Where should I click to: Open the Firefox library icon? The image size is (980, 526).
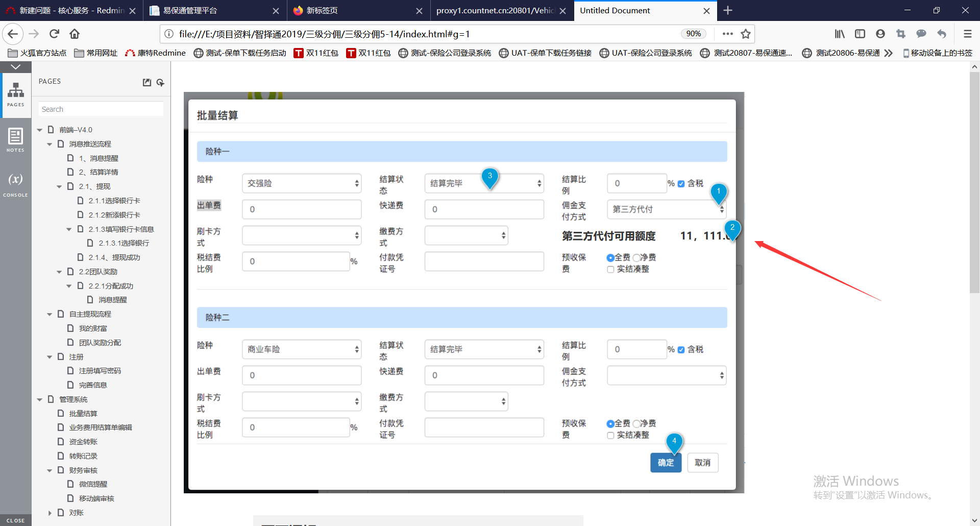coord(839,34)
